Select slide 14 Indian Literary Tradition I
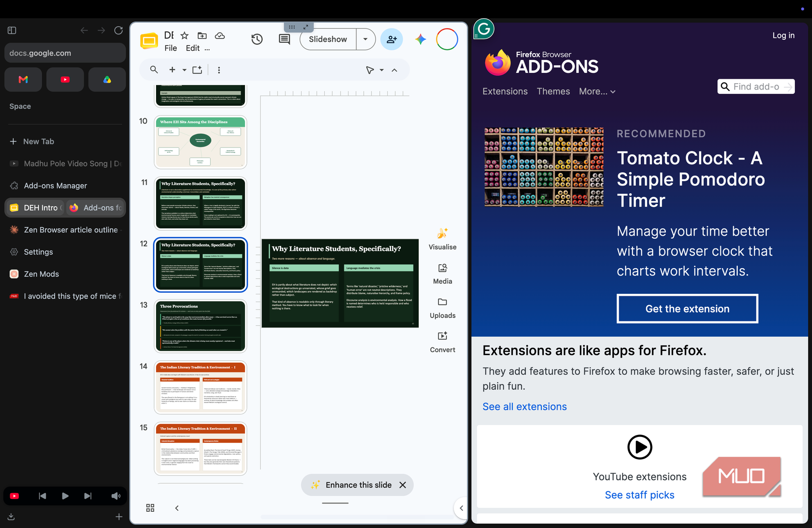The width and height of the screenshot is (812, 528). (x=200, y=387)
